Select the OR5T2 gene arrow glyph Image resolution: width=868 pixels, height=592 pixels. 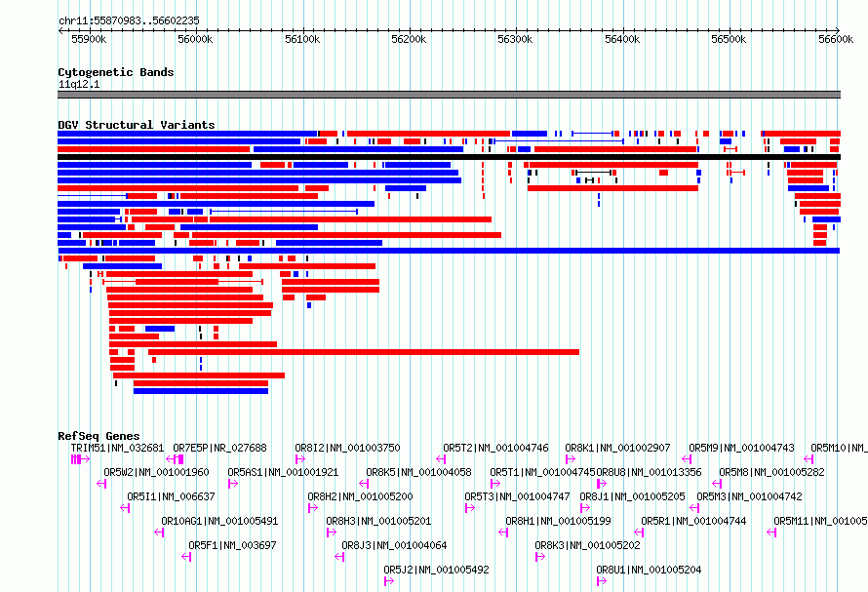pos(441,459)
